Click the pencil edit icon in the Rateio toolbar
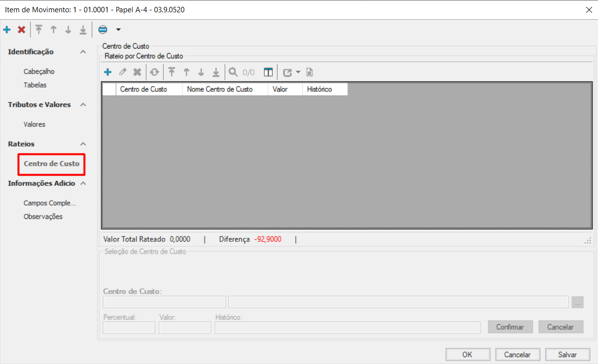Screen dimensions: 598x364 [x=123, y=72]
